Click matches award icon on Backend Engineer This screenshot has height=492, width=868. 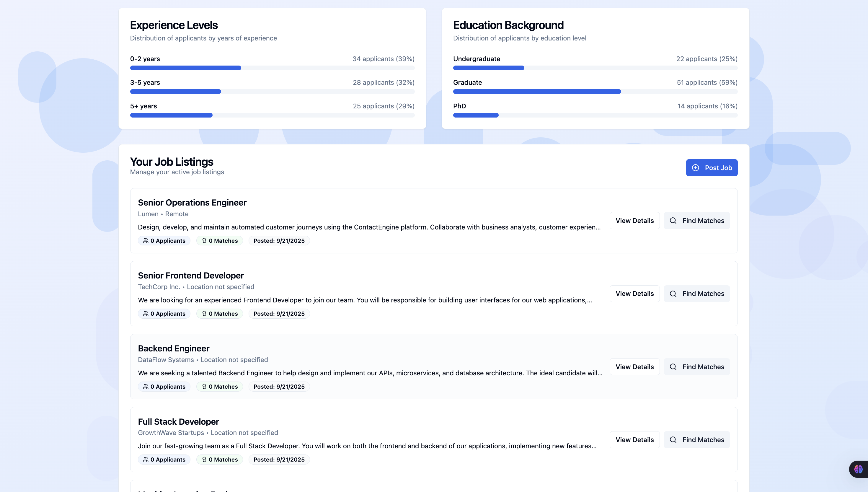click(204, 387)
